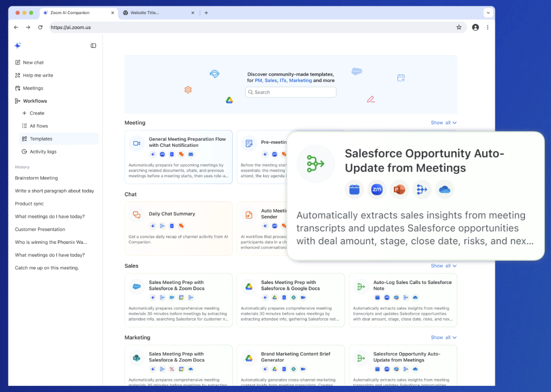Click green workflow icon on Marketing Salesforce Opportunity card
The height and width of the screenshot is (392, 551).
coord(361,358)
